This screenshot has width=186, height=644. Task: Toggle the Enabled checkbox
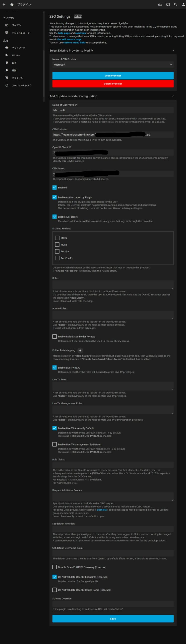[54, 187]
